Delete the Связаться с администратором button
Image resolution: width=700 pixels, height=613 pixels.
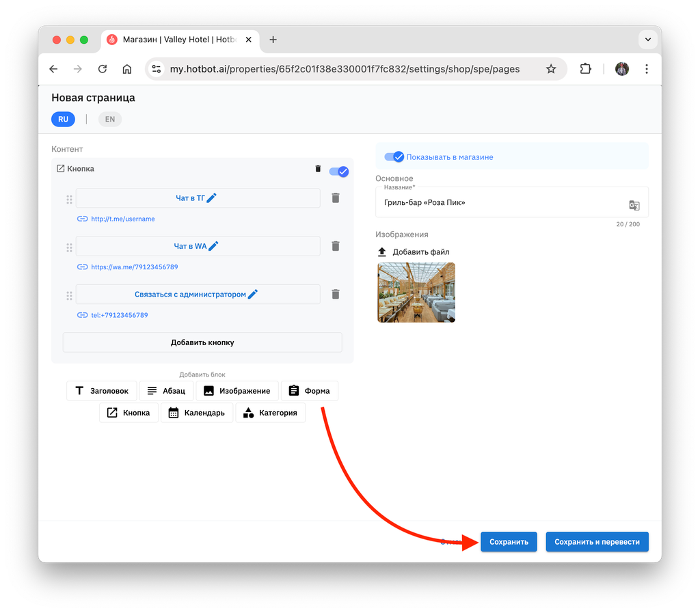[x=336, y=295]
